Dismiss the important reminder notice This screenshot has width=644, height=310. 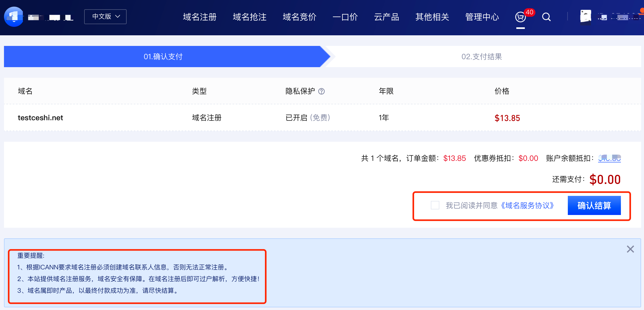pos(630,249)
